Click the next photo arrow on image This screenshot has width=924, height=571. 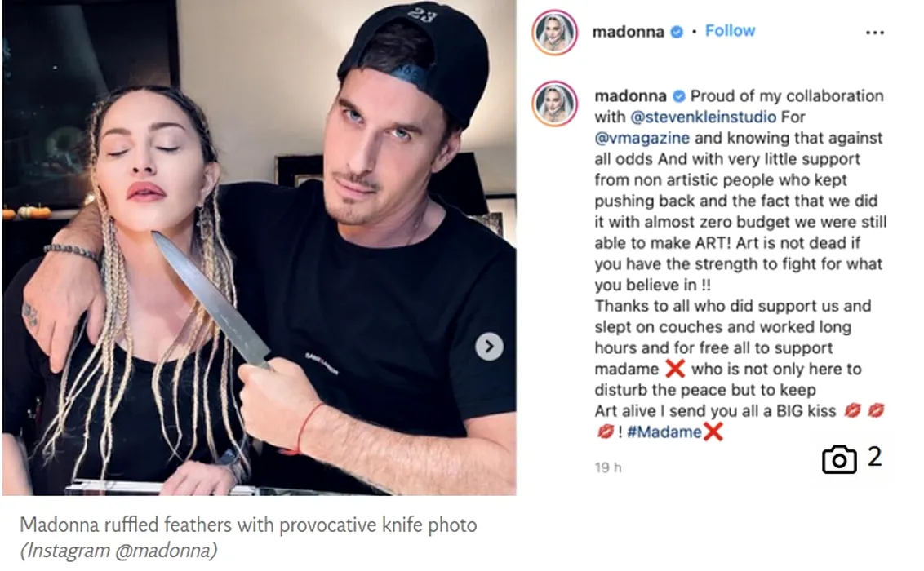(489, 346)
